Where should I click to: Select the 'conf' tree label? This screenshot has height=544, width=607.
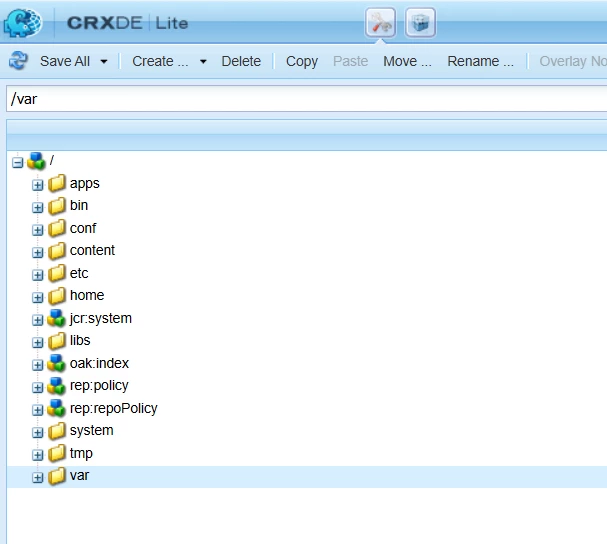click(x=83, y=228)
